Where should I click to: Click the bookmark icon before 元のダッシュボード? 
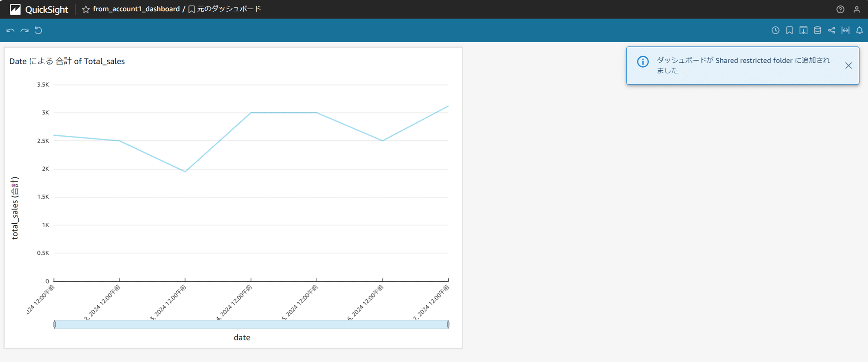tap(191, 9)
